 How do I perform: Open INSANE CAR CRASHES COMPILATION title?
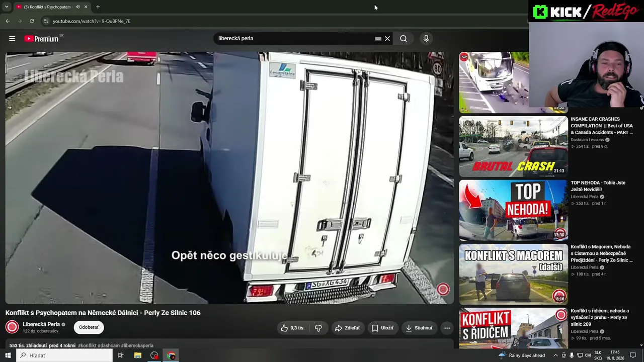click(602, 126)
